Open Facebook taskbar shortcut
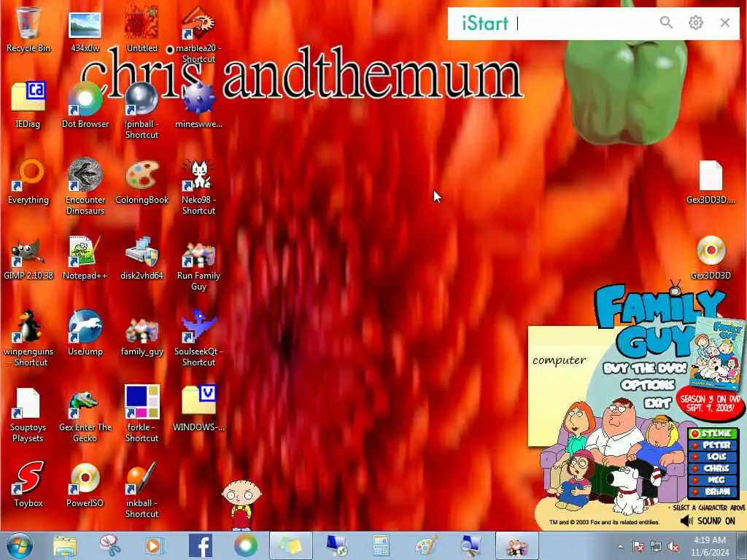 tap(201, 545)
